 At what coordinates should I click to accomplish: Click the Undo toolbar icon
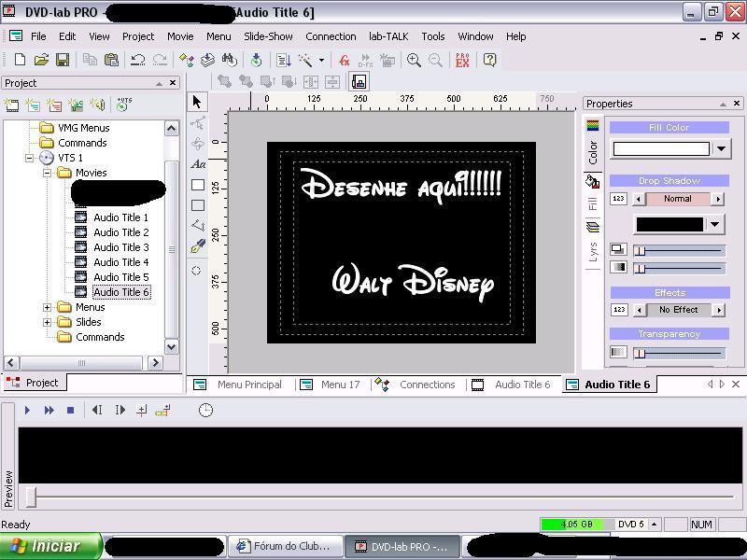(x=137, y=60)
